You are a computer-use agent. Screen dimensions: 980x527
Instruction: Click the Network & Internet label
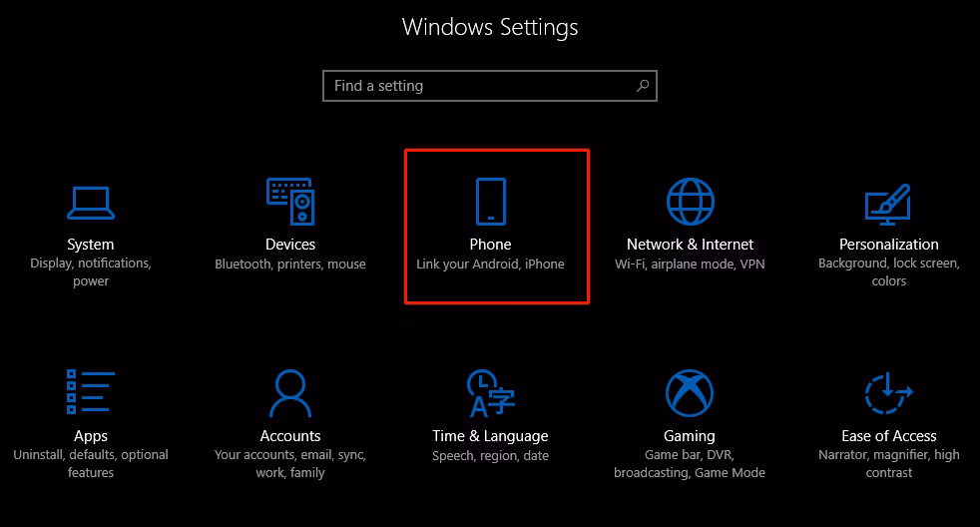click(690, 245)
